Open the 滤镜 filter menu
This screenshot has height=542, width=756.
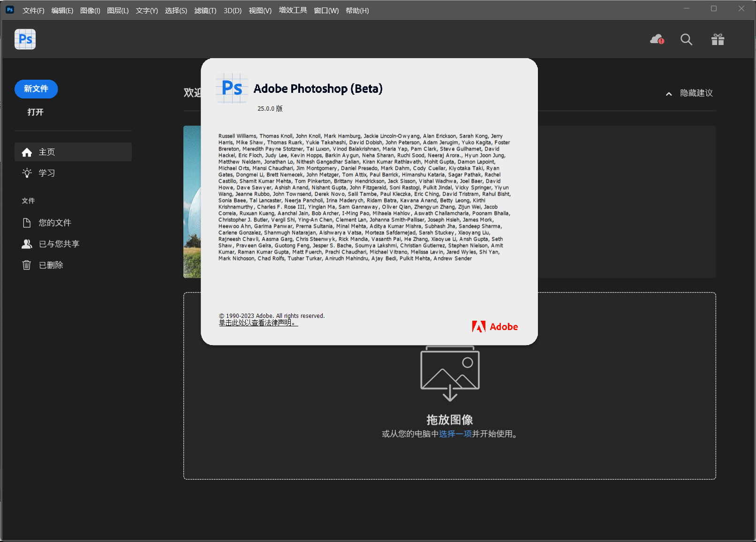(x=205, y=10)
